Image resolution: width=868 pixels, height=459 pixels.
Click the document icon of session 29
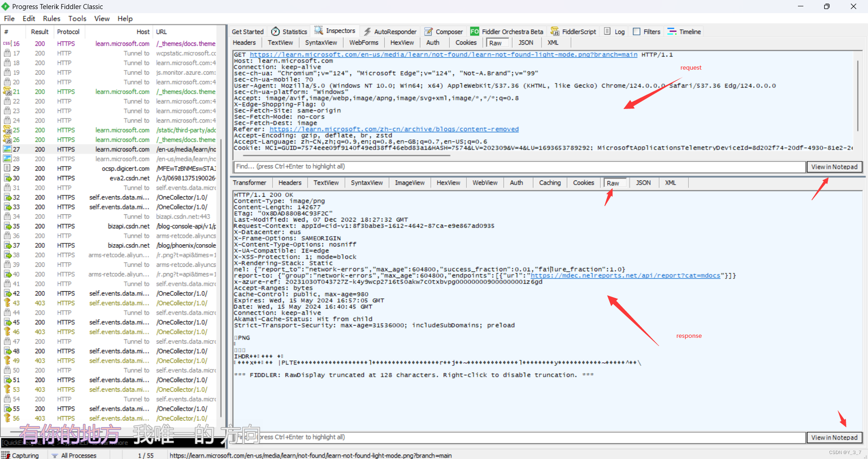coord(7,168)
